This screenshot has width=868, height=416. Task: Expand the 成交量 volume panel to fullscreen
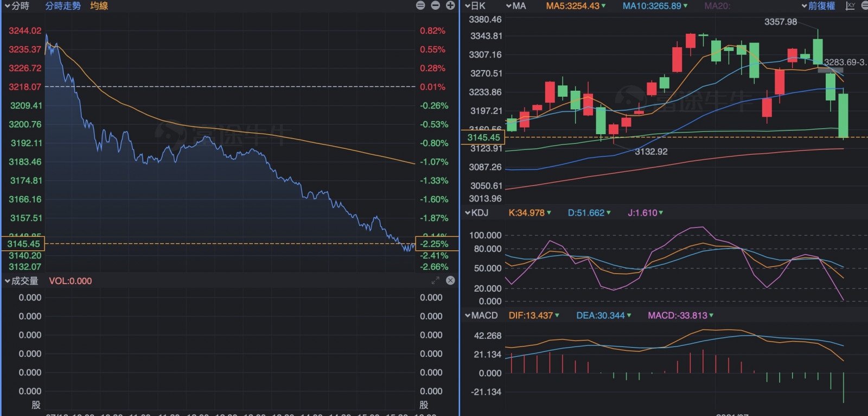[x=435, y=281]
